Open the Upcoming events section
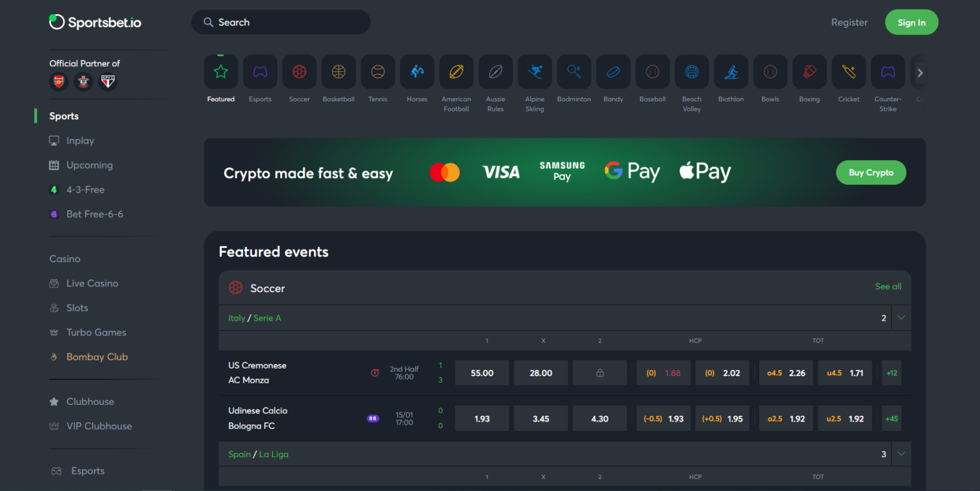The height and width of the screenshot is (491, 980). [88, 165]
